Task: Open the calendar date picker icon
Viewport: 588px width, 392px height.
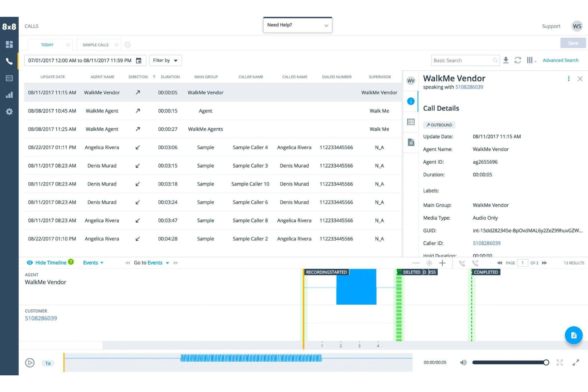Action: point(139,60)
